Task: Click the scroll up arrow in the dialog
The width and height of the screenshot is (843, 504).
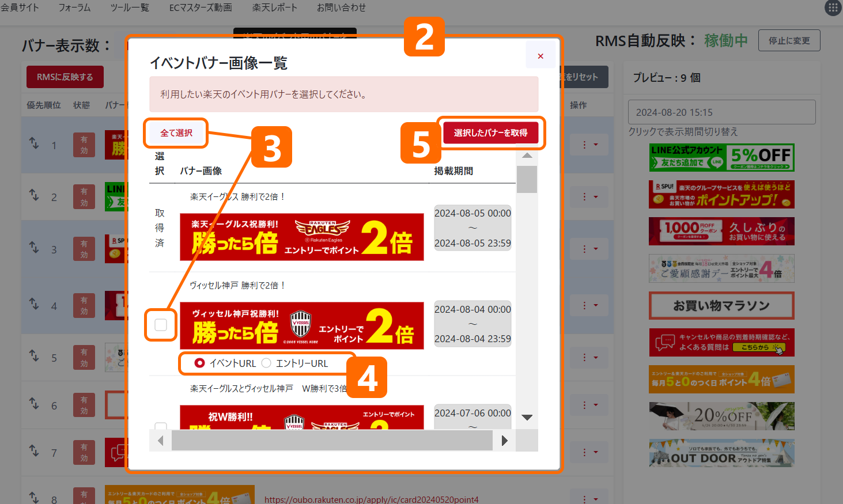Action: (527, 156)
